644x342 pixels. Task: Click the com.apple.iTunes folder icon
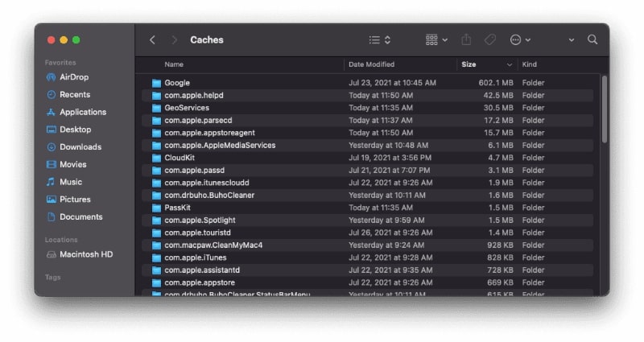point(156,258)
